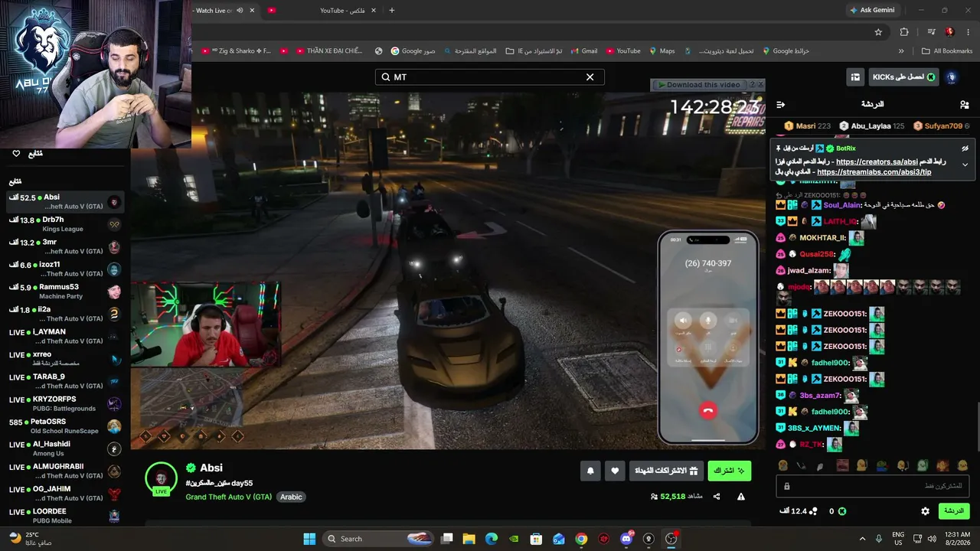Switch to the YouTube browser tab
This screenshot has width=980, height=551.
coord(322,11)
